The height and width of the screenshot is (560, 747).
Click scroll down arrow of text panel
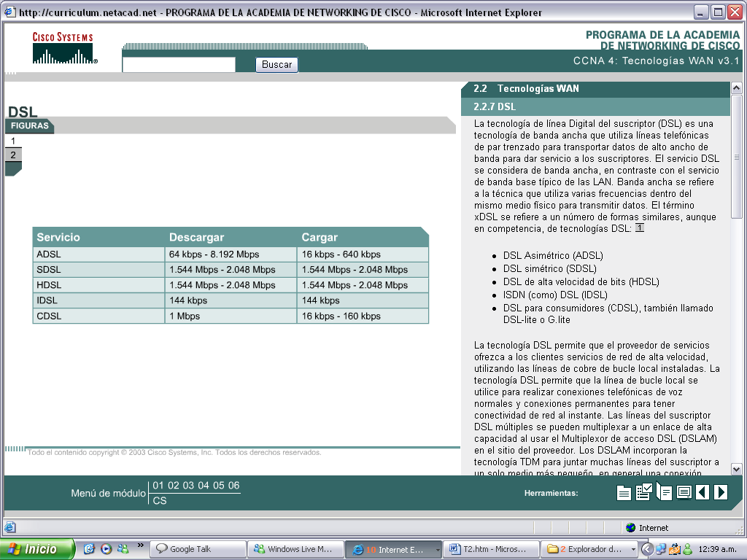[x=737, y=469]
